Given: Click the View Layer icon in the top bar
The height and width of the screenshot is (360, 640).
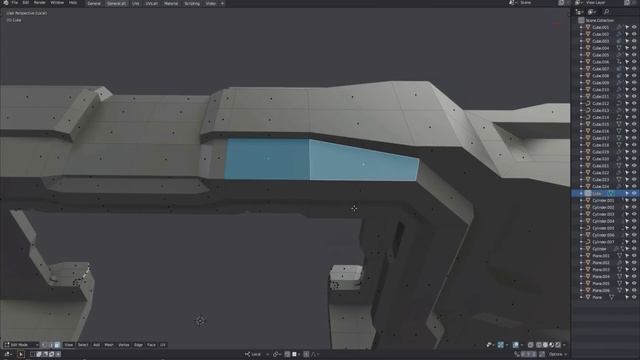Looking at the screenshot, I should [x=577, y=3].
